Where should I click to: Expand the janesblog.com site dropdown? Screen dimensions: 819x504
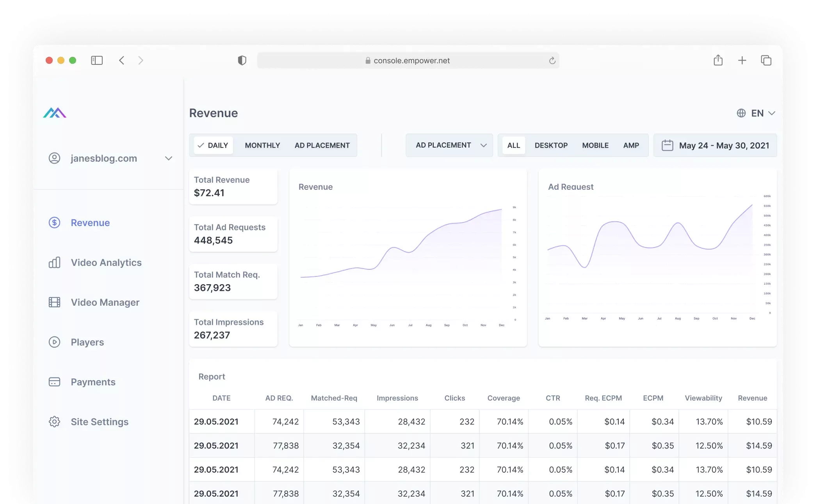pyautogui.click(x=168, y=158)
